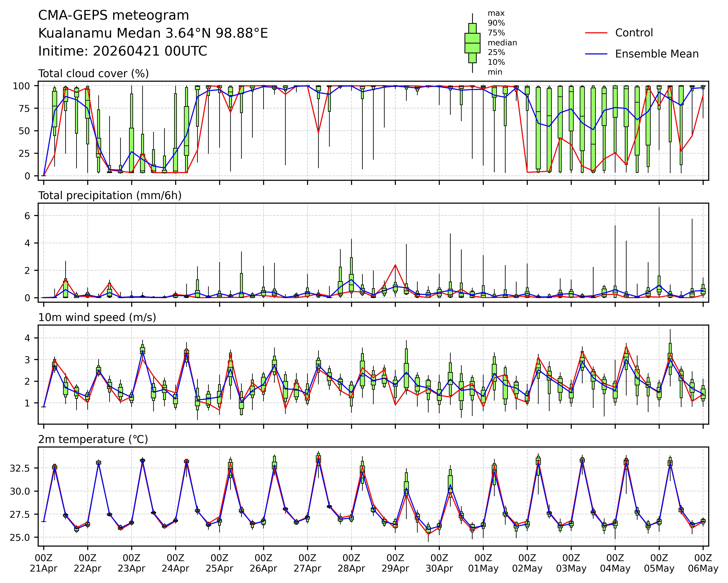Click the 00Z 06May axis label
This screenshot has width=728, height=583.
(x=703, y=563)
